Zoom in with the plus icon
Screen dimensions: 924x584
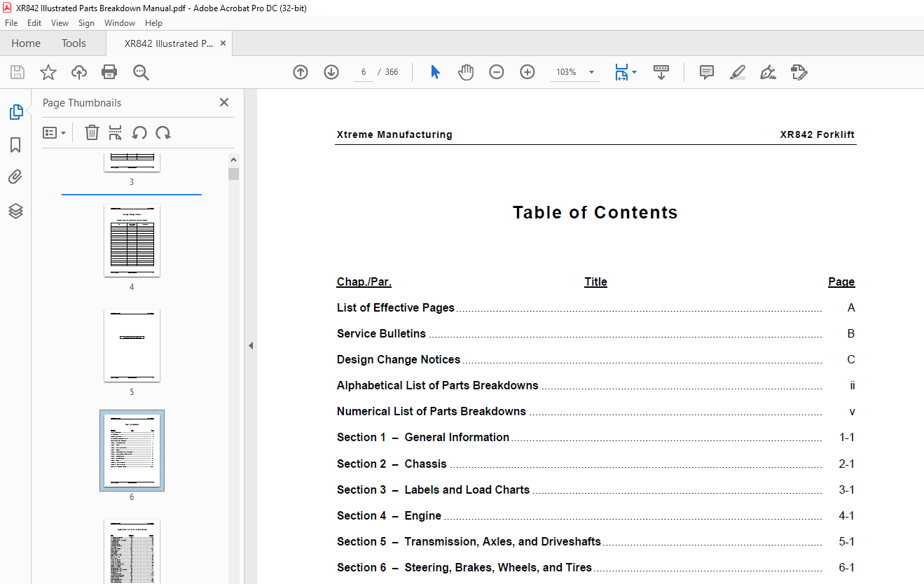(x=527, y=72)
